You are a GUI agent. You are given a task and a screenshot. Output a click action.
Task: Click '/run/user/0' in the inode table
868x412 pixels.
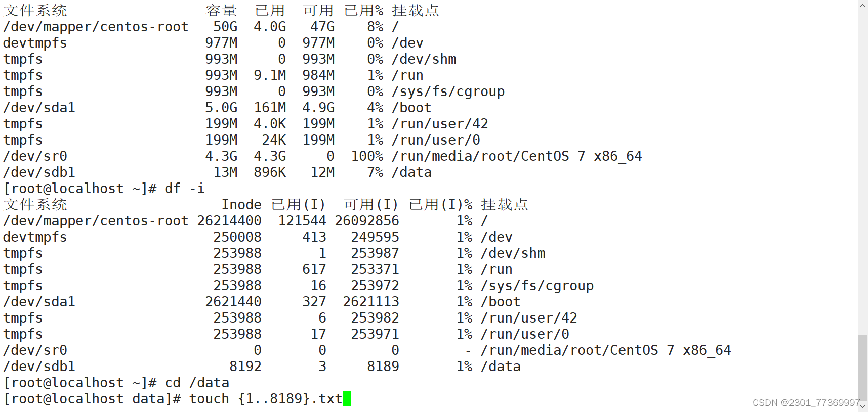pyautogui.click(x=525, y=334)
